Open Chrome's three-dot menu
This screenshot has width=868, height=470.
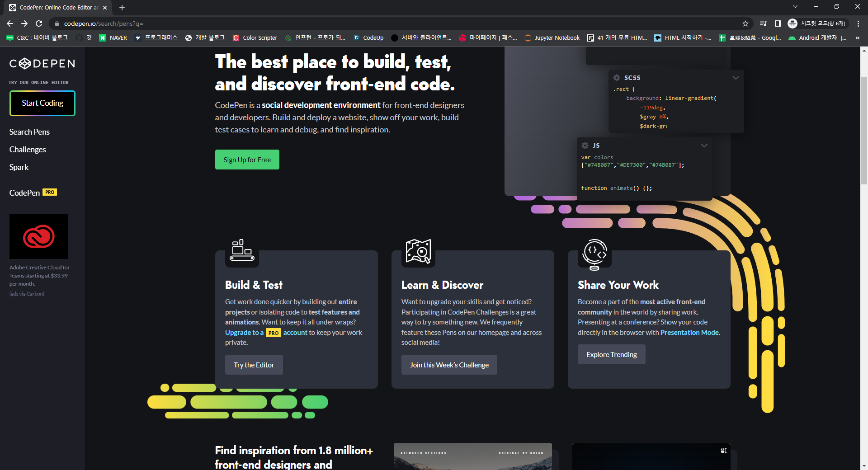pyautogui.click(x=858, y=23)
